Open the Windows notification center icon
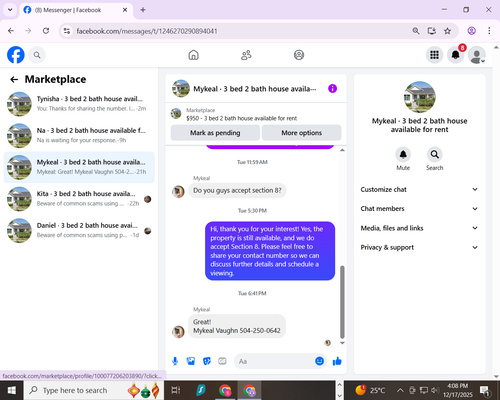This screenshot has height=400, width=500. (485, 390)
